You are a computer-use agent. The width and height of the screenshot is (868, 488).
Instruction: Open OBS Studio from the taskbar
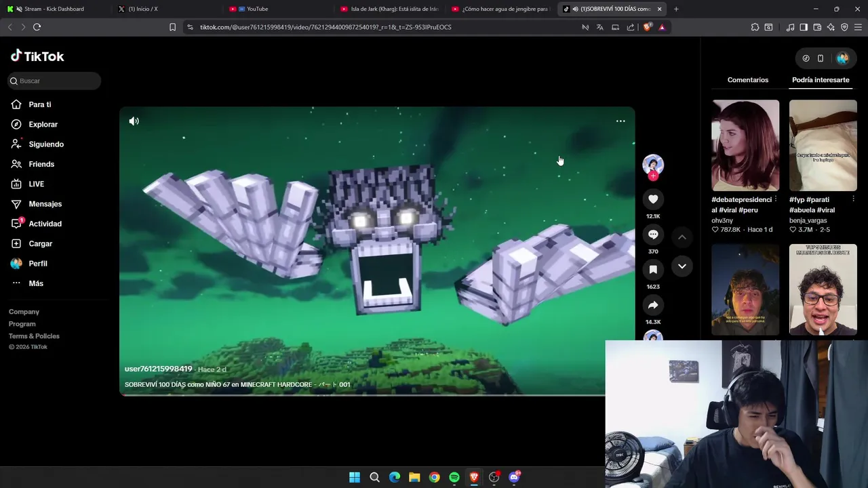pos(494,477)
